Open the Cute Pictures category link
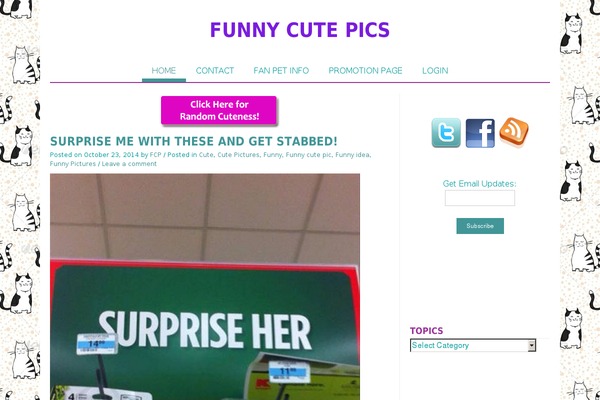This screenshot has width=600, height=400. tap(238, 155)
